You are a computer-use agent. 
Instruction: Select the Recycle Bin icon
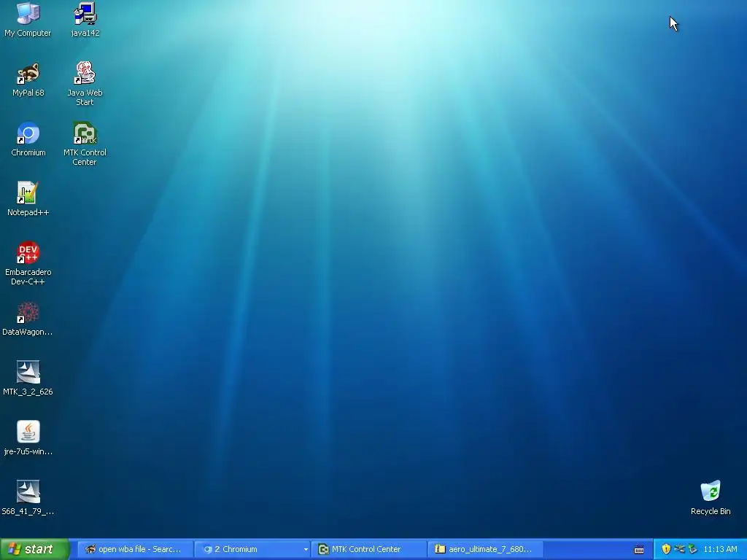pyautogui.click(x=711, y=498)
